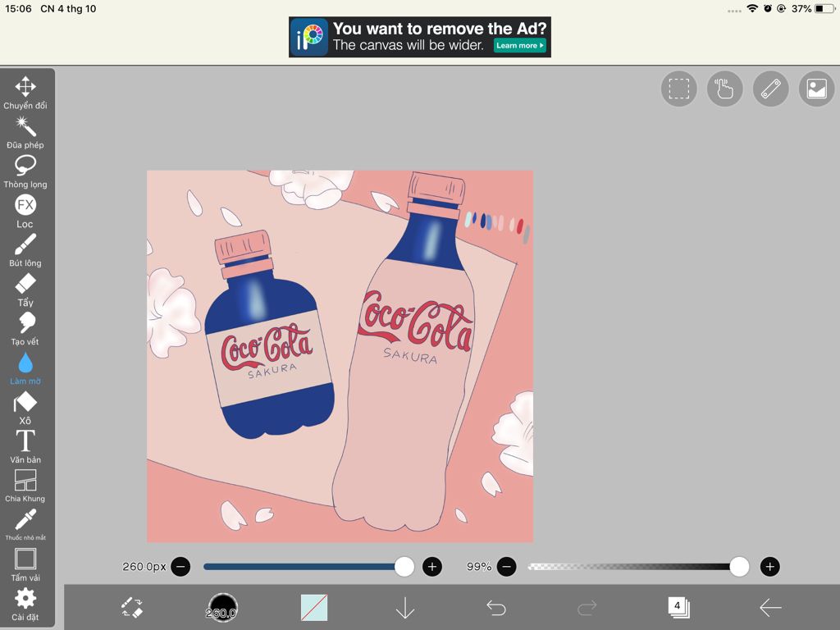Open the layers panel showing 4

coord(678,607)
